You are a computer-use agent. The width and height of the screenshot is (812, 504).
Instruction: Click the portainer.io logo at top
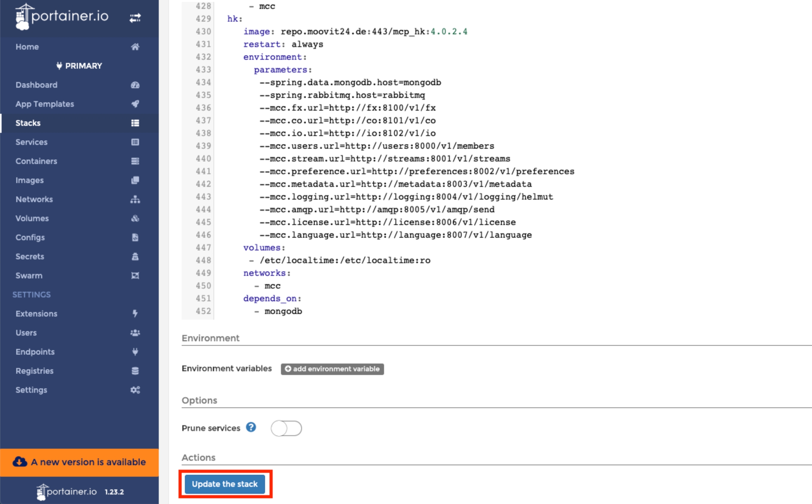point(62,16)
